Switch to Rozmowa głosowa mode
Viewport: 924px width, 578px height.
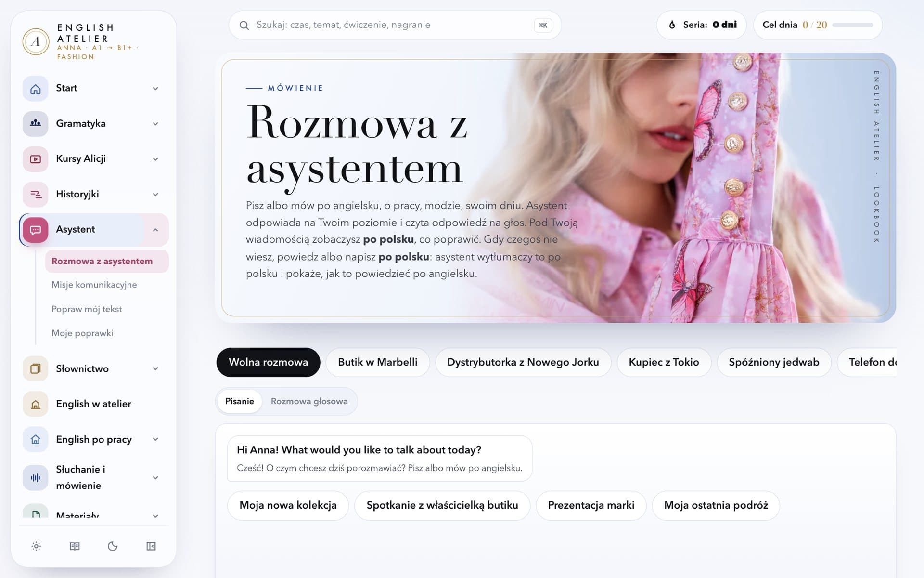click(x=309, y=401)
